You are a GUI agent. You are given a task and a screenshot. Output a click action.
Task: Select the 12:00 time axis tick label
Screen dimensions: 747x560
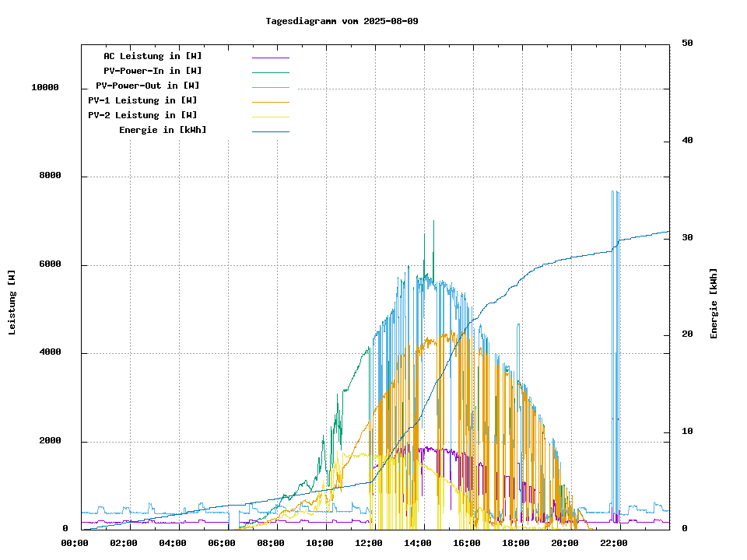tap(369, 543)
